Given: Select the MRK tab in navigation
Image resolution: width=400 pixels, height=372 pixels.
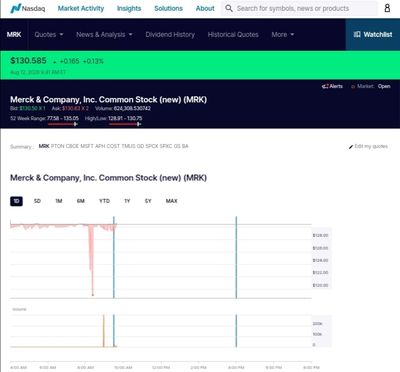Looking at the screenshot, I should point(14,34).
